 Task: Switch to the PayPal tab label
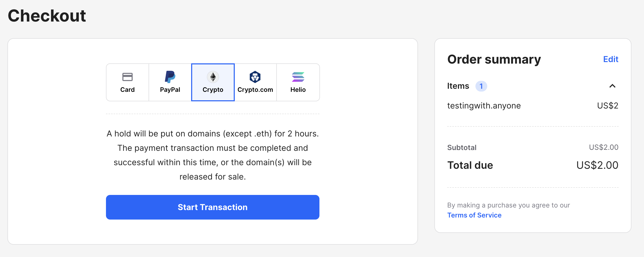tap(170, 90)
